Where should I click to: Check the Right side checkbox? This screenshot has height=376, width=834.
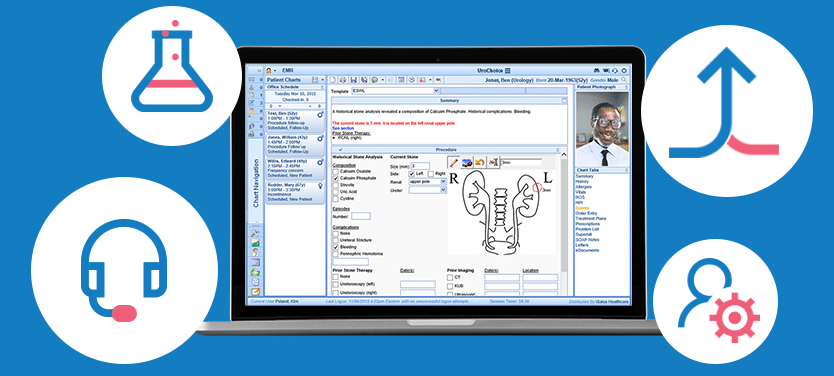(431, 173)
